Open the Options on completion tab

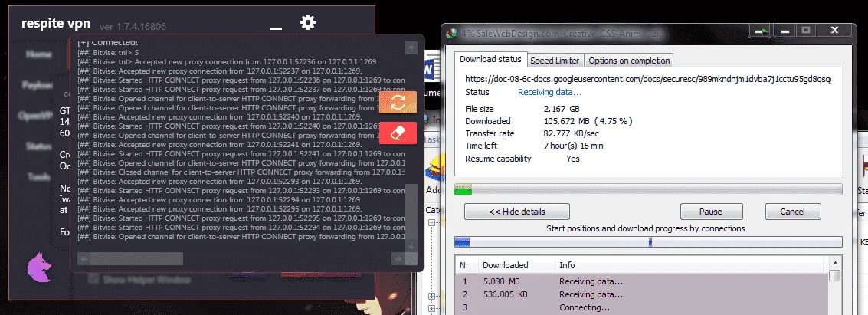(x=629, y=61)
